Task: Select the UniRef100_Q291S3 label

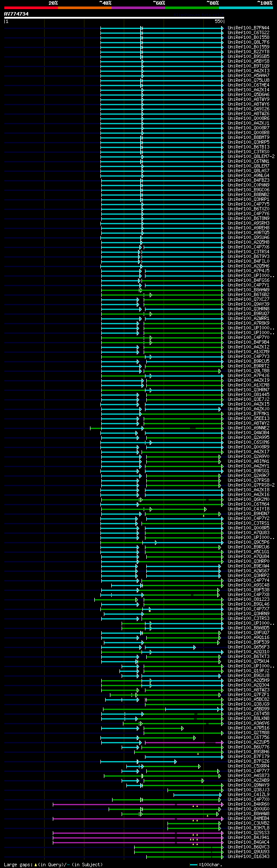Action: [248, 833]
